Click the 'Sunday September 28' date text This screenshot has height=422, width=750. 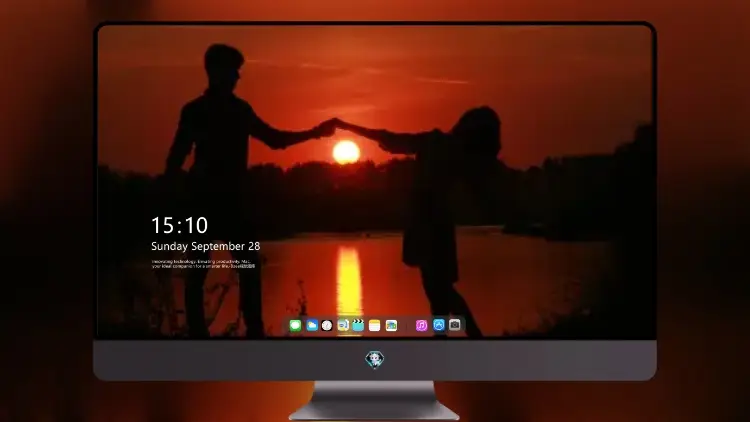pos(206,246)
